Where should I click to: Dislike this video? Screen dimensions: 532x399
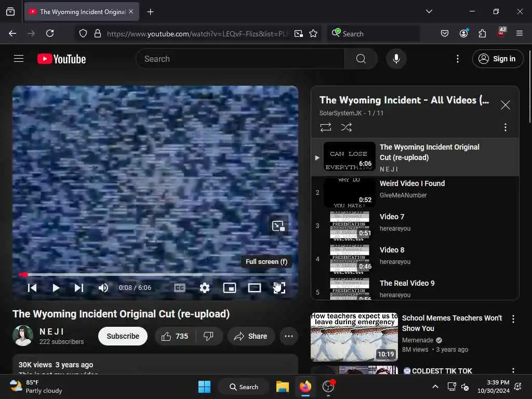click(x=208, y=336)
